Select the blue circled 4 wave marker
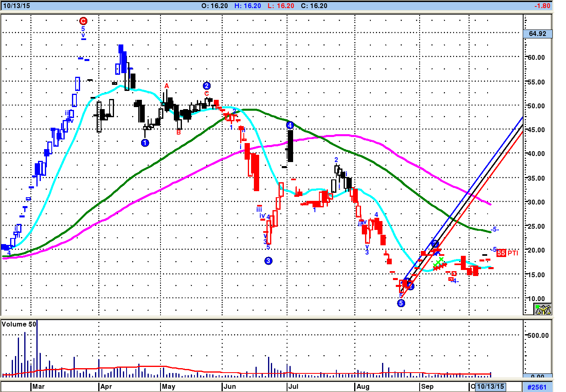566x392 pixels. pos(290,125)
